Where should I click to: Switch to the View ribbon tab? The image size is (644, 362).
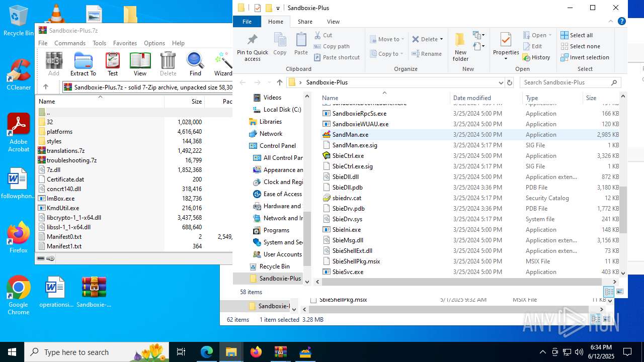(x=333, y=22)
